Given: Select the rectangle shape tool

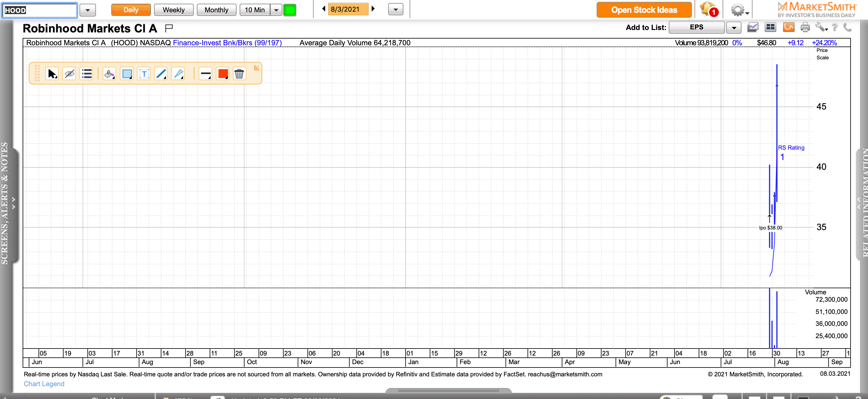Looking at the screenshot, I should [127, 73].
